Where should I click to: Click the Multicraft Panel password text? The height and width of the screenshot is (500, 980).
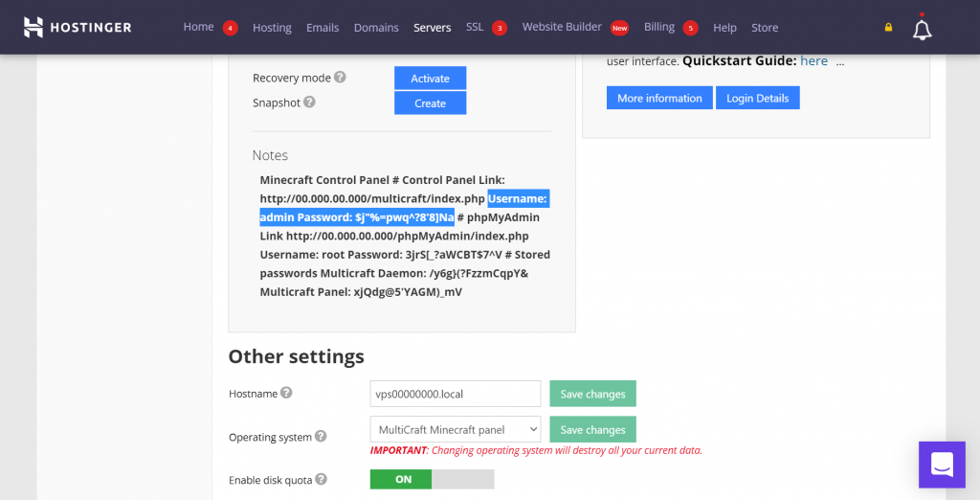[361, 292]
